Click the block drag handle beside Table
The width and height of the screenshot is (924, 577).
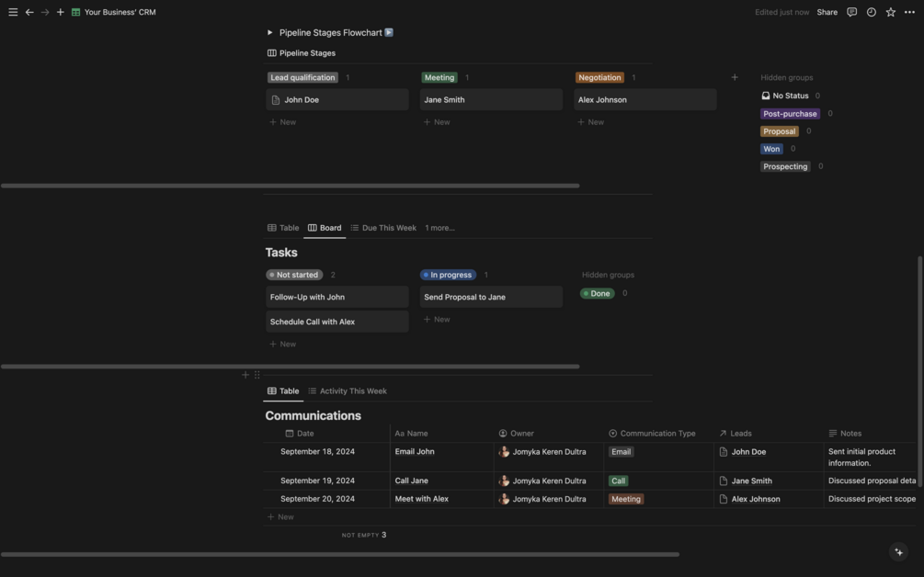coord(257,375)
